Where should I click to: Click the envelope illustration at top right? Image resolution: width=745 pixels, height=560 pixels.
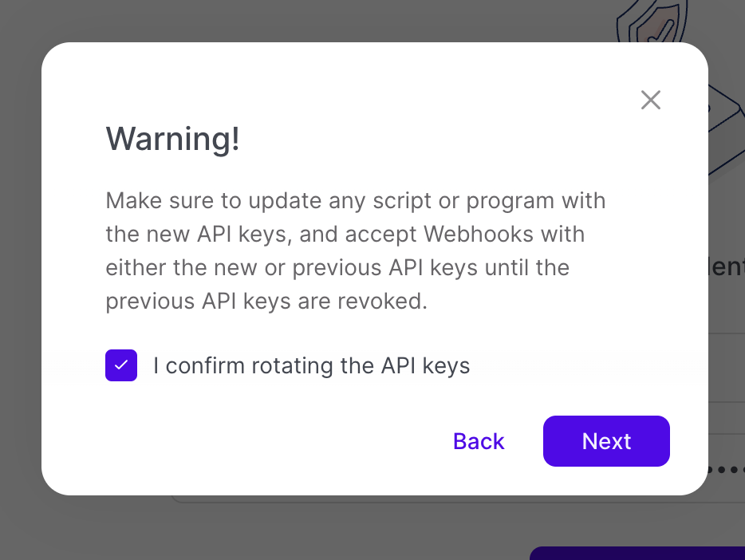[726, 128]
